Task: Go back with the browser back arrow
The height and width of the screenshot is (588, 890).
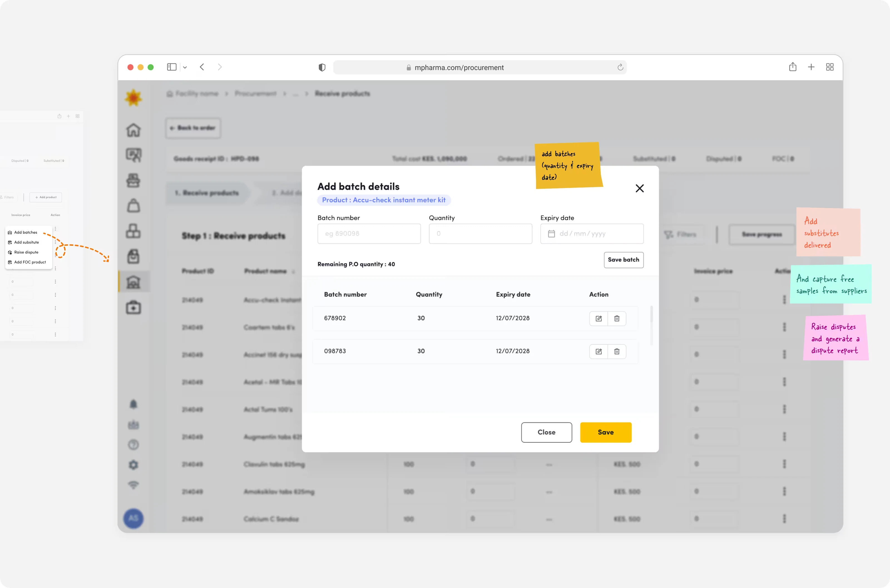Action: point(202,67)
